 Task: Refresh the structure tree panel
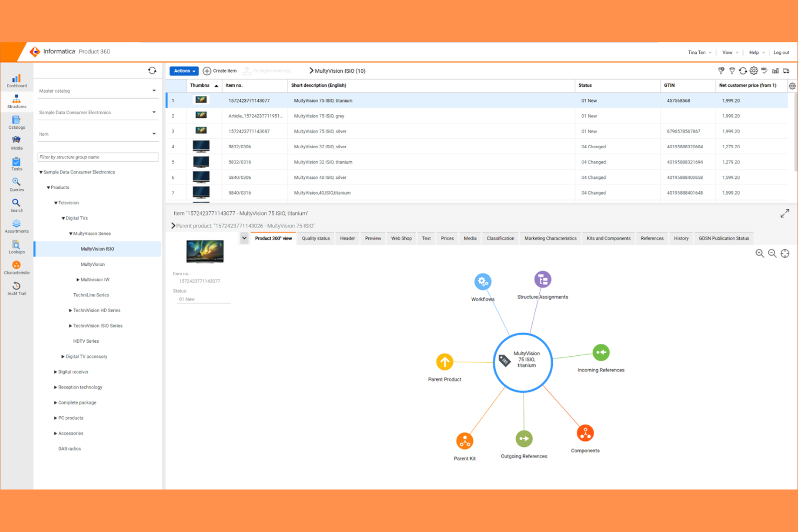pyautogui.click(x=152, y=71)
